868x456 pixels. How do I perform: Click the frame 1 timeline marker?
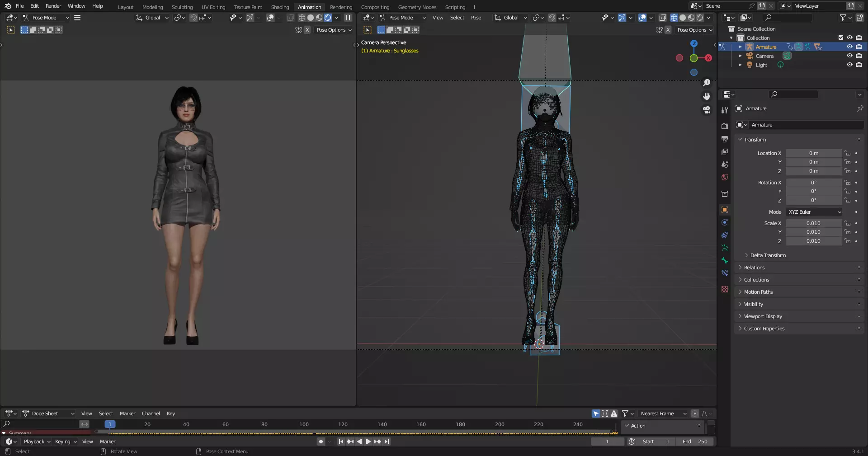tap(110, 424)
